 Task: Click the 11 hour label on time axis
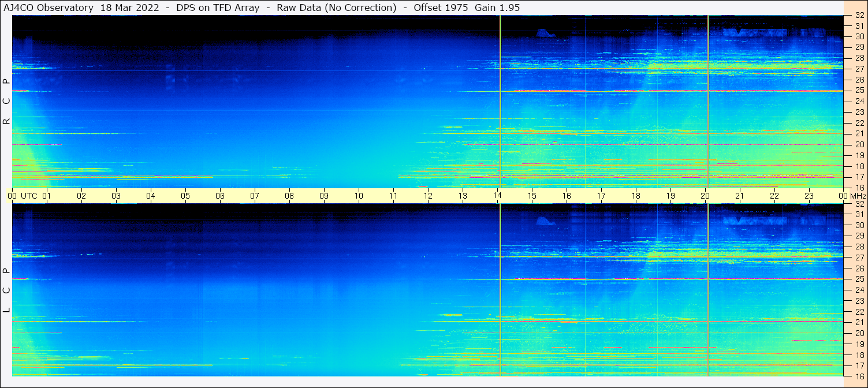393,196
